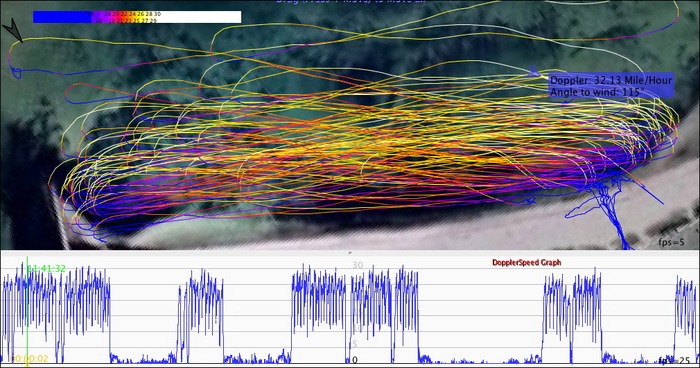
Task: Click the blue section of the speed color scale
Action: (62, 17)
